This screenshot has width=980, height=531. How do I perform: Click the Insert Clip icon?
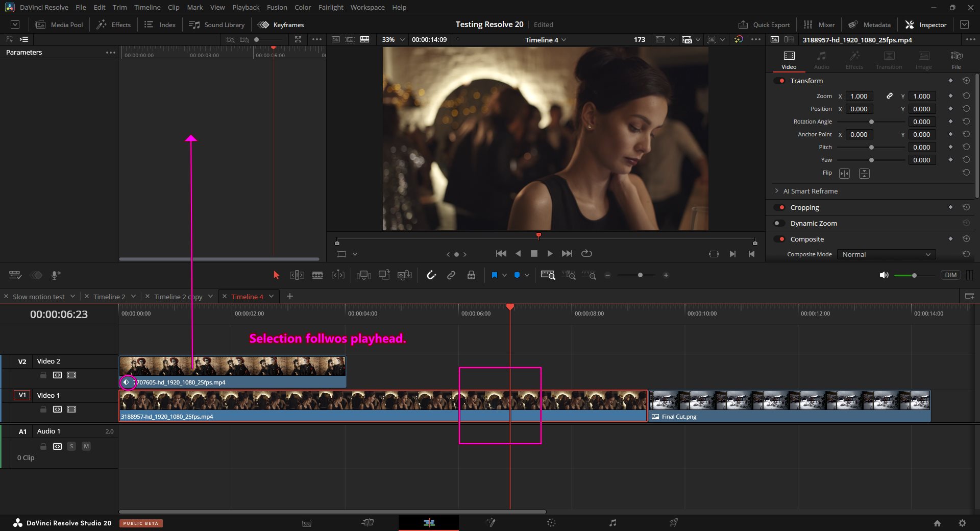[x=363, y=275]
